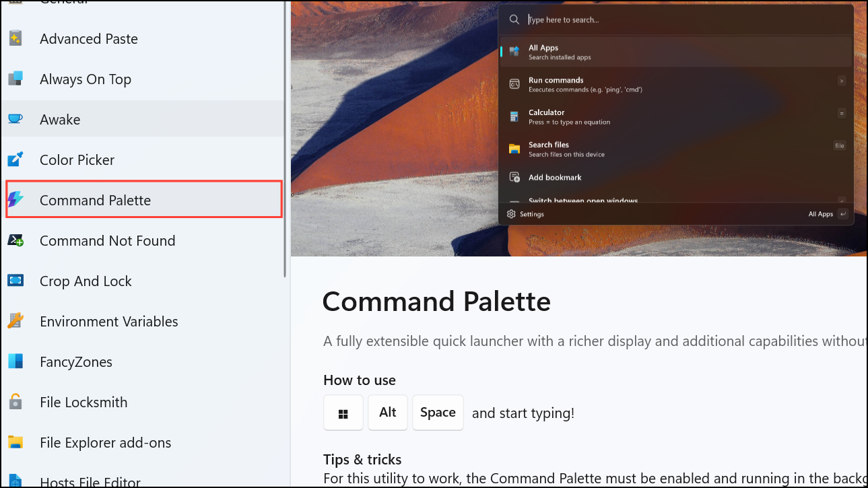Image resolution: width=868 pixels, height=488 pixels.
Task: Select the Color Picker eyedropper icon
Action: (17, 160)
